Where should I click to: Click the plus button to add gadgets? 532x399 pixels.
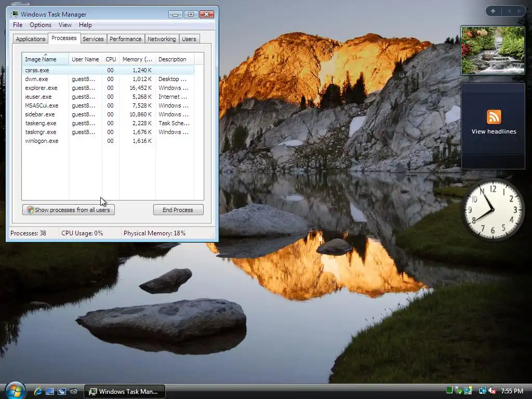point(493,11)
